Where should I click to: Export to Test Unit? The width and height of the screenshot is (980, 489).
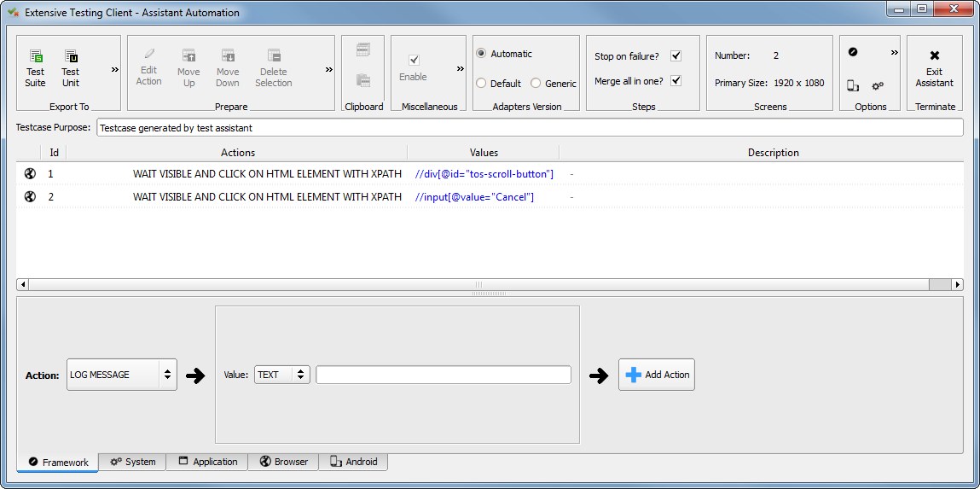click(71, 69)
